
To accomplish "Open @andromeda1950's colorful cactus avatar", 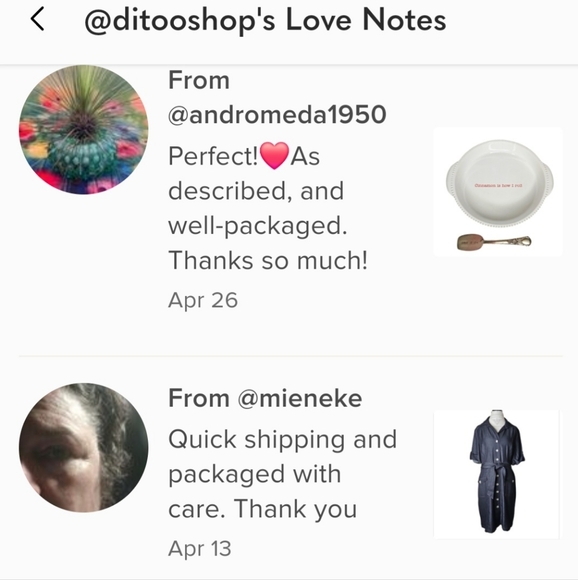I will (84, 129).
